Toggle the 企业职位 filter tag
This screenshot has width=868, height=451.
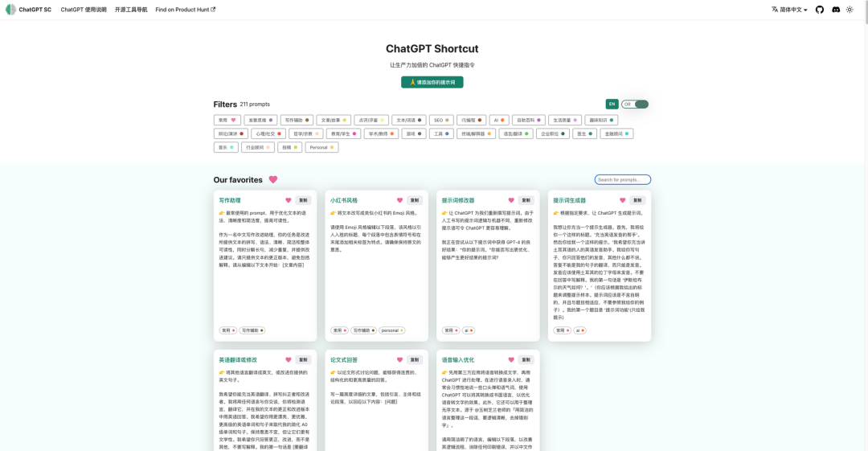tap(552, 133)
